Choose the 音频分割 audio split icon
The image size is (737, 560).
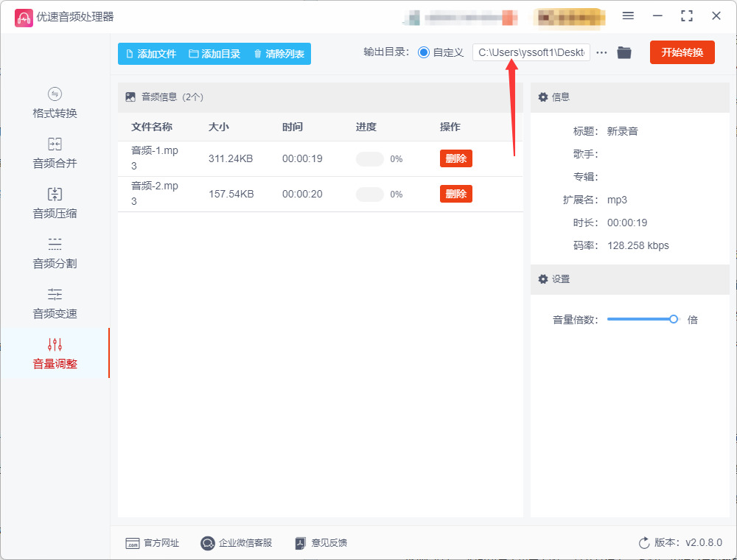pyautogui.click(x=55, y=244)
